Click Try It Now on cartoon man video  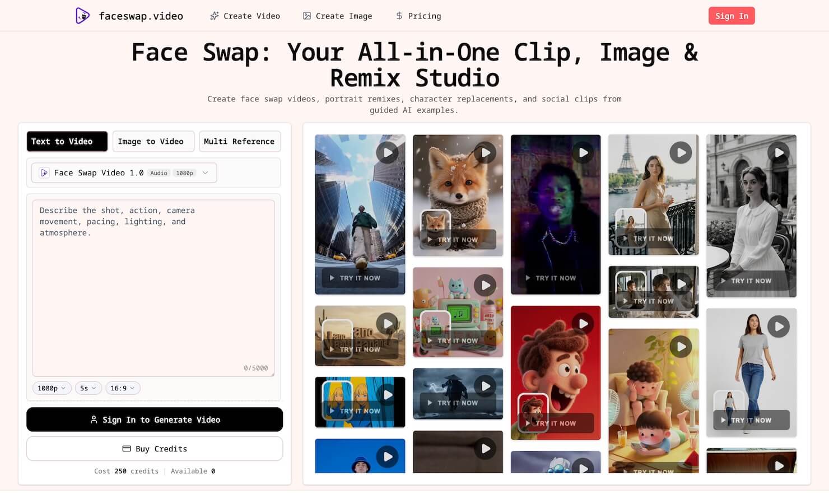tap(556, 423)
